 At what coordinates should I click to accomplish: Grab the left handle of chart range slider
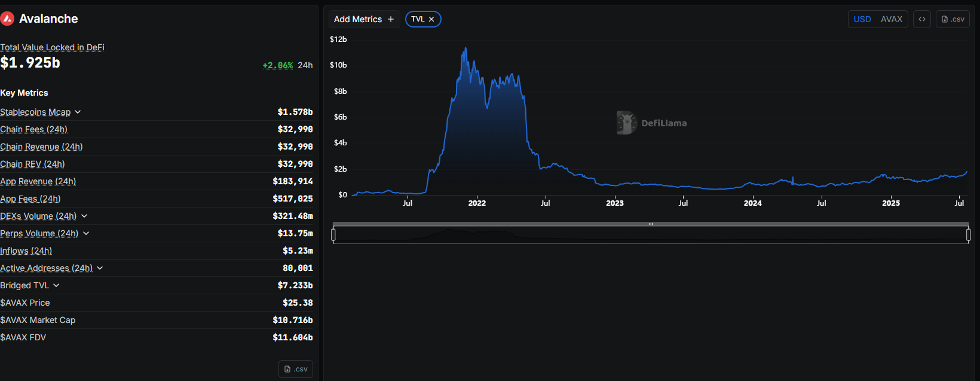(333, 234)
